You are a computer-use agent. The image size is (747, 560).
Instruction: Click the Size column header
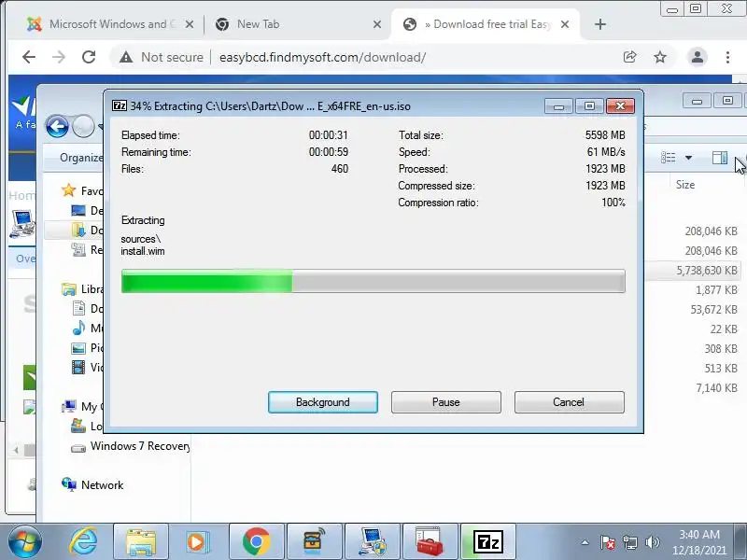pos(685,185)
